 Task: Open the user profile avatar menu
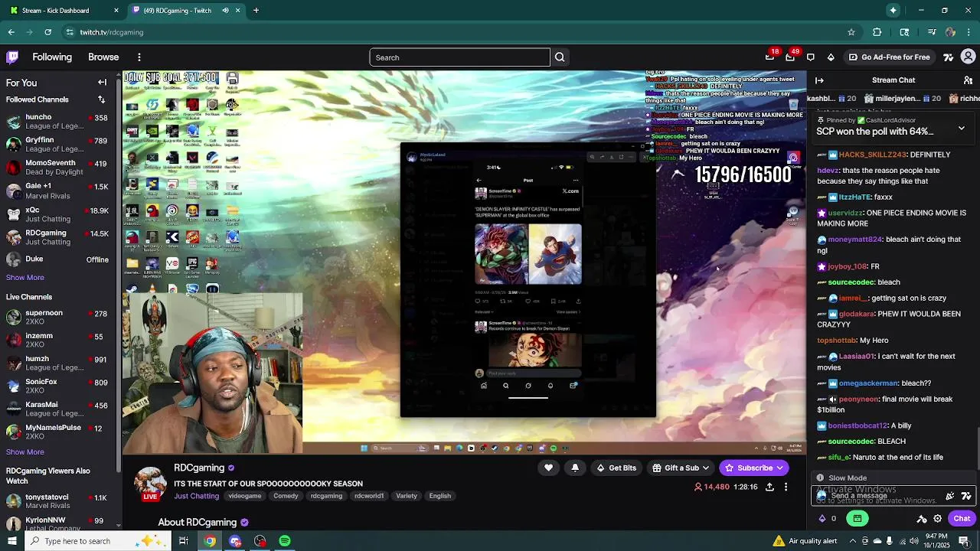click(969, 57)
